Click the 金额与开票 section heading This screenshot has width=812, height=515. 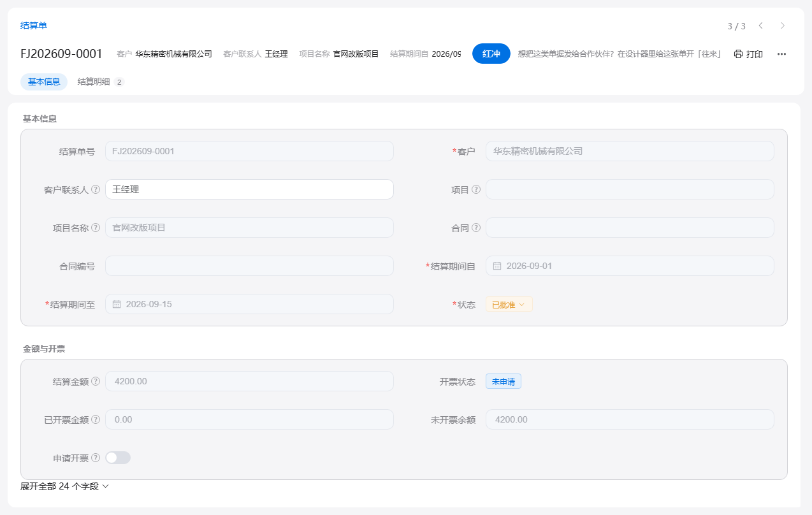(x=44, y=349)
